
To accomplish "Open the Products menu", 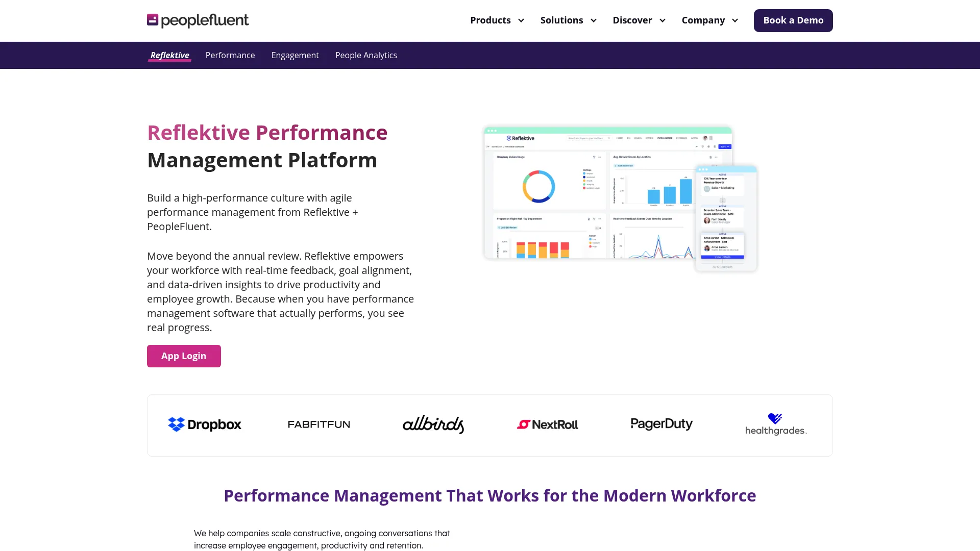I will 490,20.
